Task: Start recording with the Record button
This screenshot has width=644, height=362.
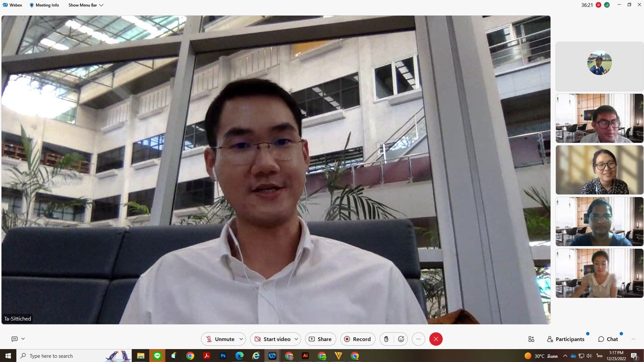Action: [x=357, y=339]
